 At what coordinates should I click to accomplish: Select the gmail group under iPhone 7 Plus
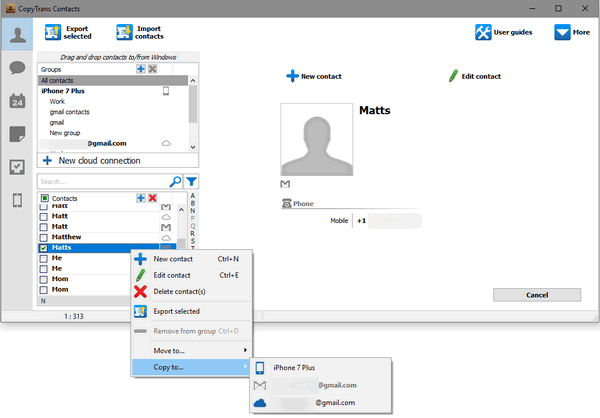(57, 122)
